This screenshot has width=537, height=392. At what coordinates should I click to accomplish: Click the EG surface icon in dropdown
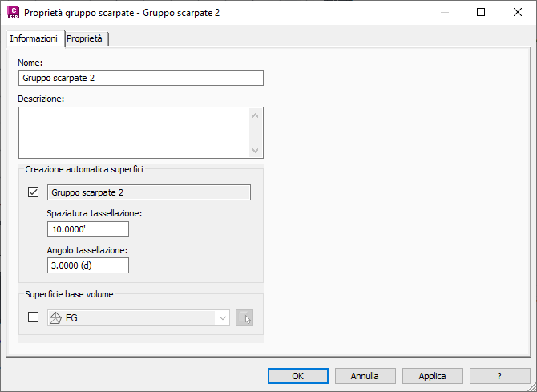coord(55,318)
